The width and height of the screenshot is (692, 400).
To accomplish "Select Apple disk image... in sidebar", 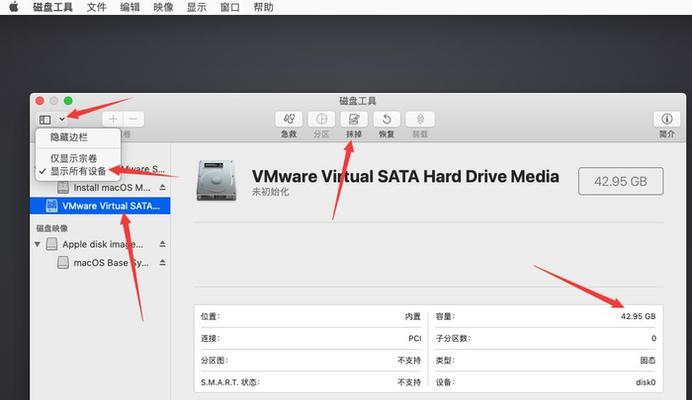I will pyautogui.click(x=102, y=244).
